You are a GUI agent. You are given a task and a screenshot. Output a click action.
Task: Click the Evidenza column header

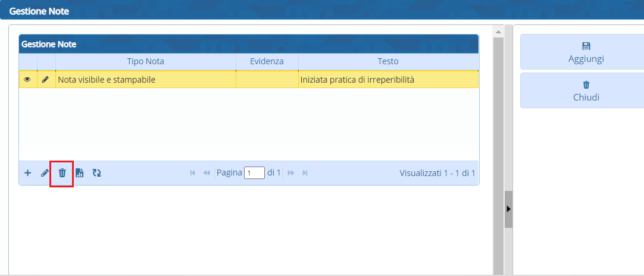click(267, 61)
